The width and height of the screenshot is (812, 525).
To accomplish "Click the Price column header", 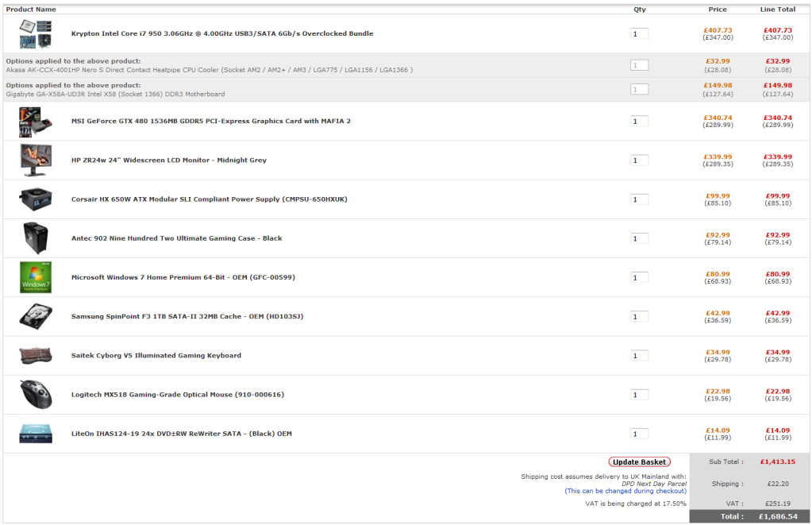I will pos(718,10).
